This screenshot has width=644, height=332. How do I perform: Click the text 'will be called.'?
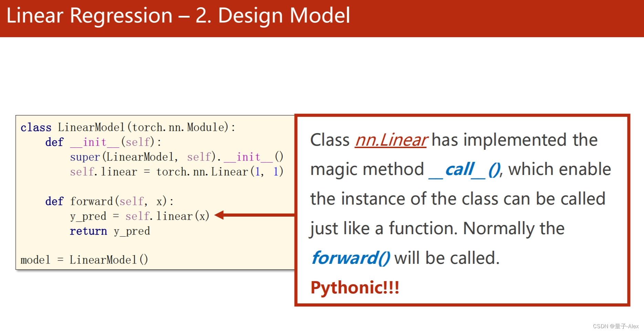(x=447, y=258)
